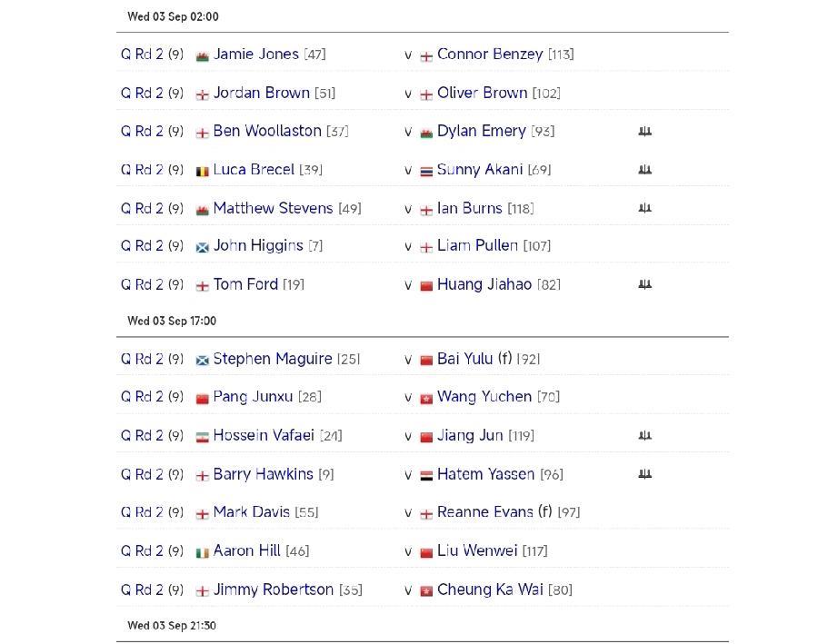Image resolution: width=838 pixels, height=644 pixels.
Task: Open the Connor Benzey player link
Action: coord(489,54)
